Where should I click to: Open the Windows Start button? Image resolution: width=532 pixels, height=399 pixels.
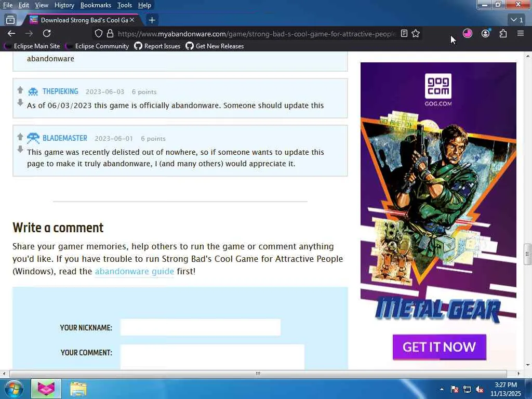coord(13,389)
